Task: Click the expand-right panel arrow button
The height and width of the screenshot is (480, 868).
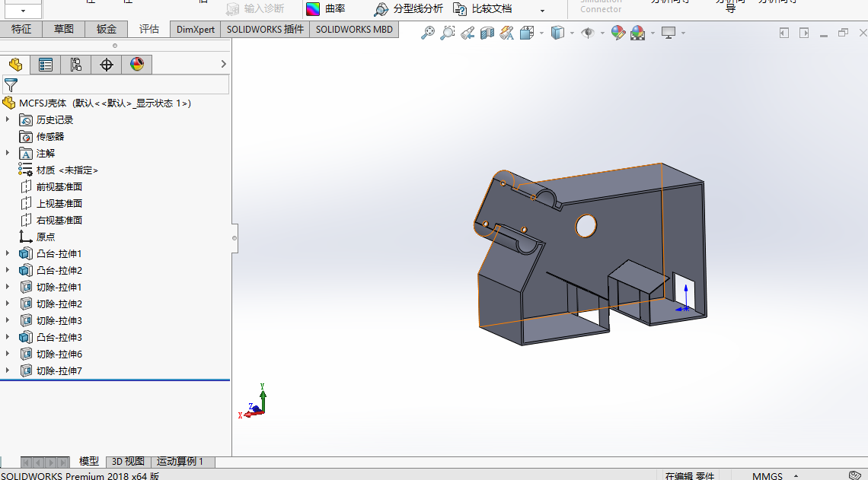Action: click(804, 33)
